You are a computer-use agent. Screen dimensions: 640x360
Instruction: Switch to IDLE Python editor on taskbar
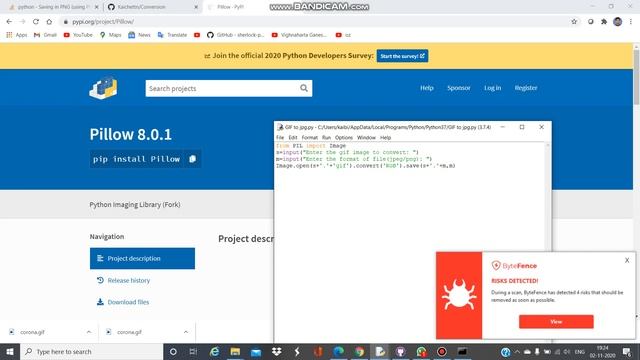coord(380,351)
